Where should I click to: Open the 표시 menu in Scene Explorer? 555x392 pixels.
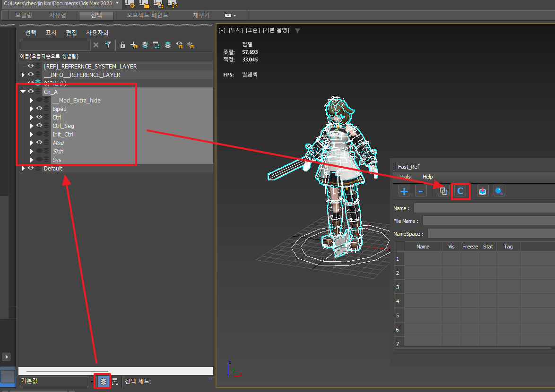(51, 33)
